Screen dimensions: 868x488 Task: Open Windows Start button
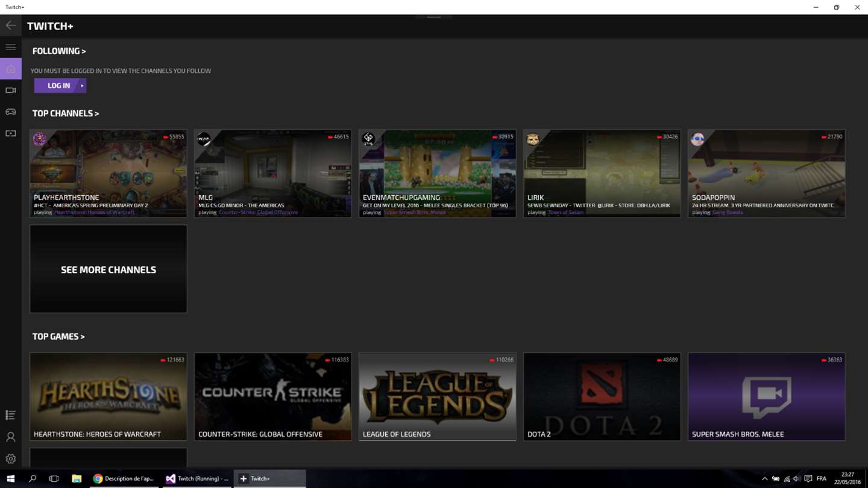click(x=11, y=478)
